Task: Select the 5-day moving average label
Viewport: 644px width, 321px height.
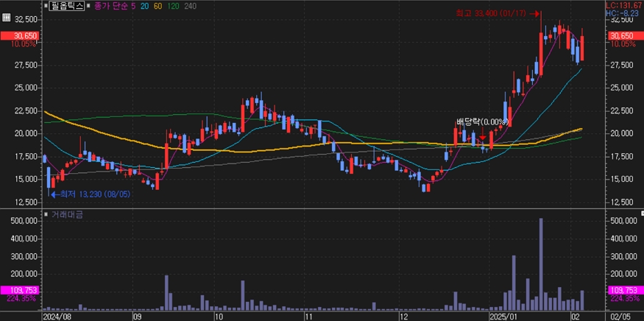Action: pyautogui.click(x=134, y=5)
